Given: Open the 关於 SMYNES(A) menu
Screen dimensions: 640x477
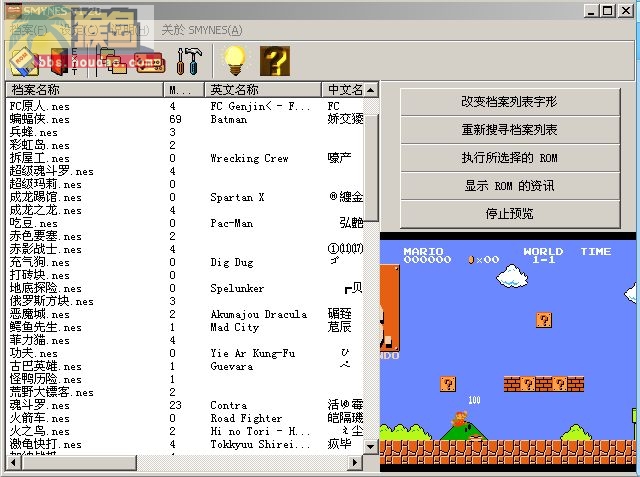Looking at the screenshot, I should [202, 30].
